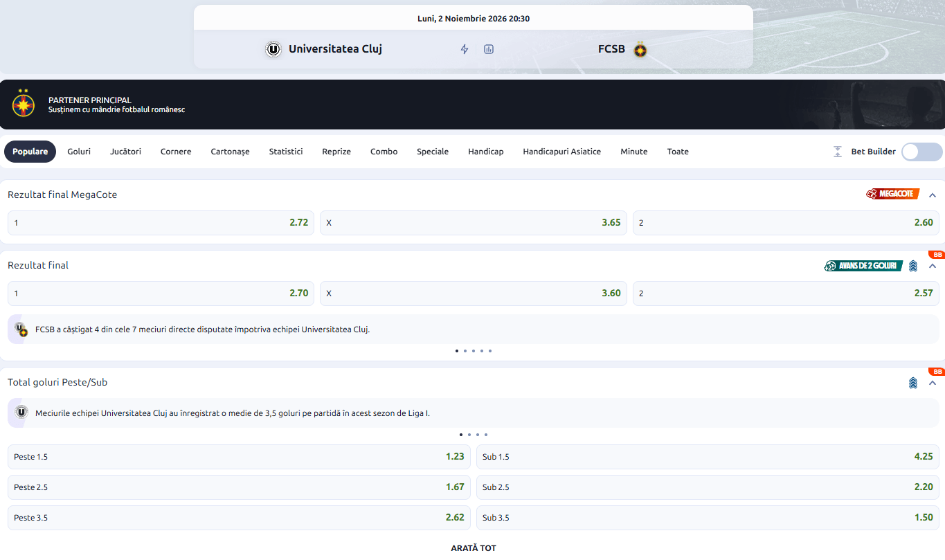Image resolution: width=945 pixels, height=560 pixels.
Task: Open the lightning bolt quick-bet icon
Action: [465, 49]
